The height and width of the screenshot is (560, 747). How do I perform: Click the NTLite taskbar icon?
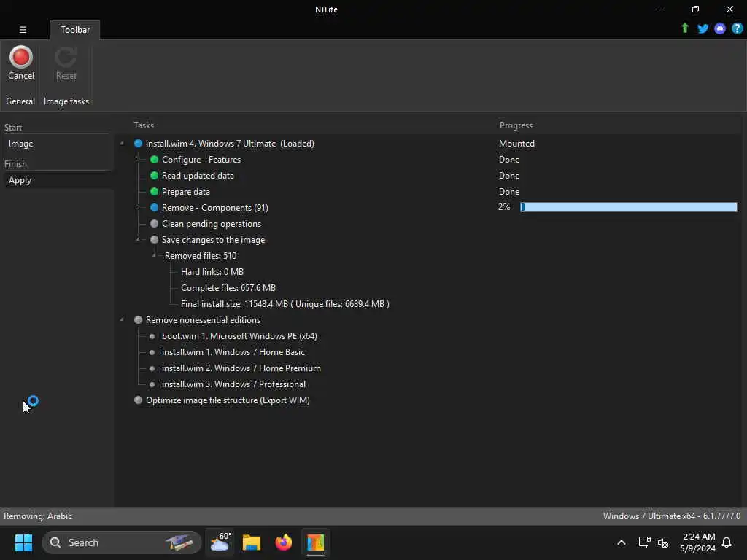click(315, 542)
